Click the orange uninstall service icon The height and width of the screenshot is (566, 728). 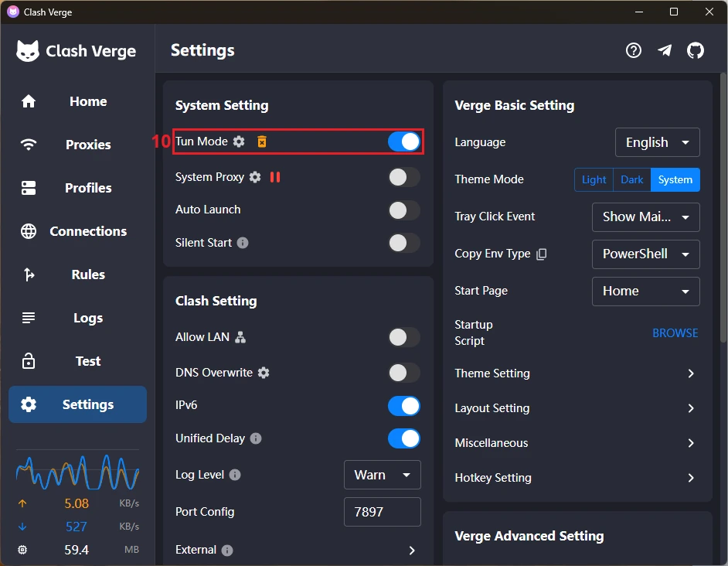point(262,141)
